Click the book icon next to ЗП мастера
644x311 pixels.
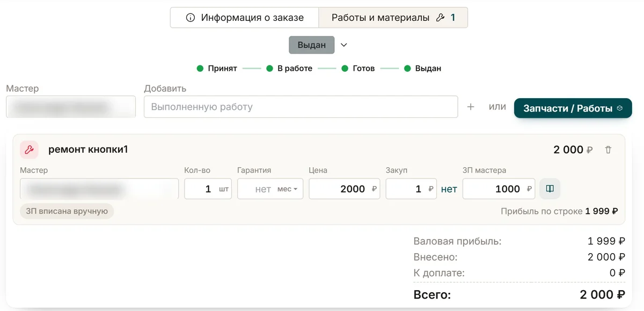click(x=550, y=189)
